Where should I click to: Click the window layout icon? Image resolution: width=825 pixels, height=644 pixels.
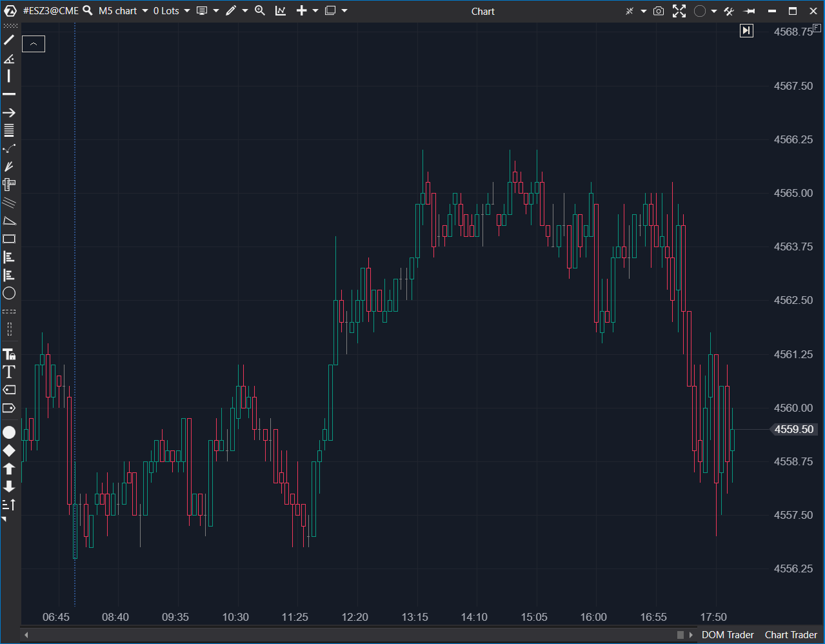coord(330,11)
